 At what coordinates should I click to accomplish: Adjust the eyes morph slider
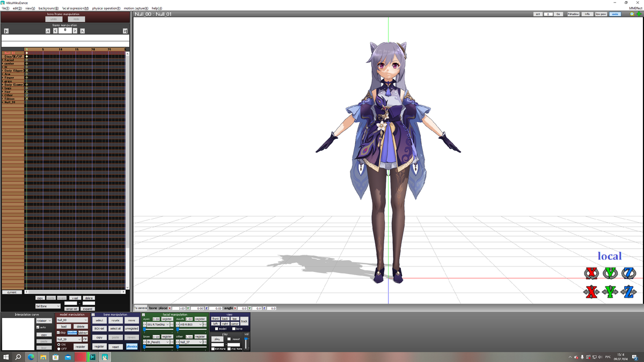click(158, 329)
